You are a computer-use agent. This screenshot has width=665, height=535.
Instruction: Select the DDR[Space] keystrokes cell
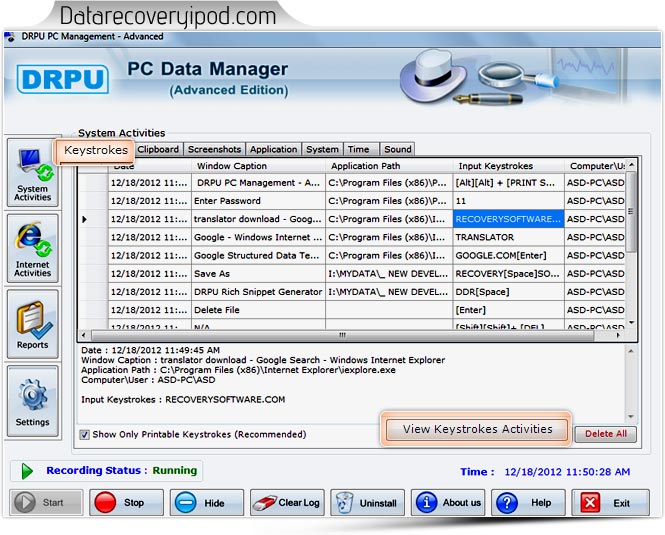click(509, 292)
